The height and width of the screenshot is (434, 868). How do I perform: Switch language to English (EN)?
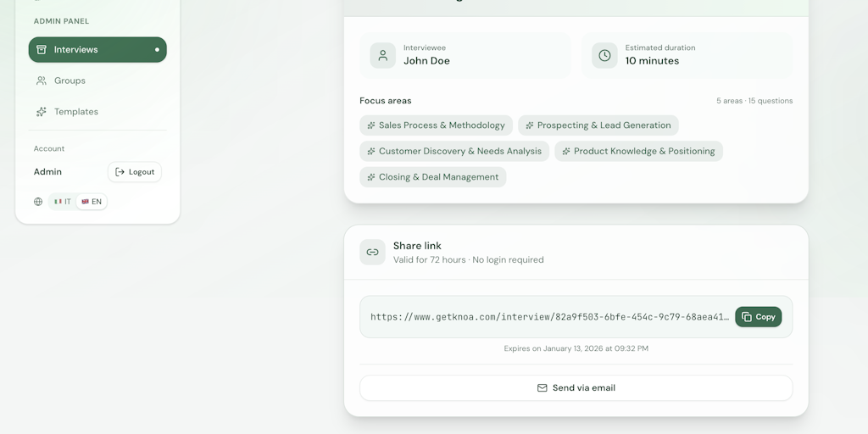[x=92, y=202]
